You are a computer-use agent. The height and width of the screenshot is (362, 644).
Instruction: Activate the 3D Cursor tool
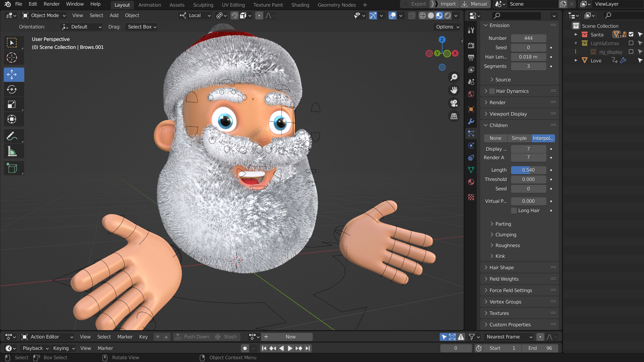coord(12,58)
